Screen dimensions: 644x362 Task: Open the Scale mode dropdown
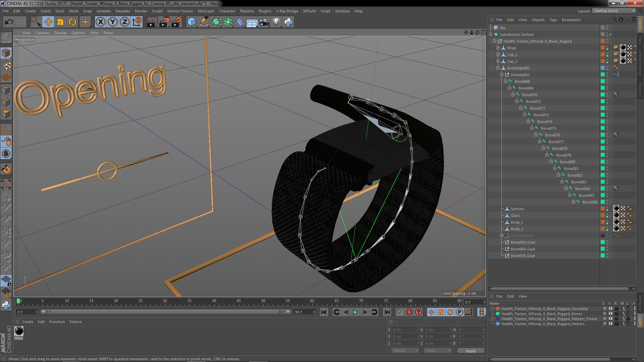[437, 351]
